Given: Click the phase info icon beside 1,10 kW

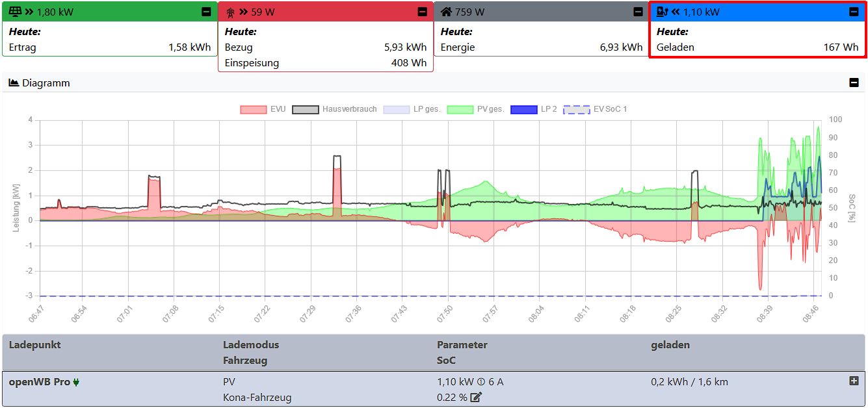Looking at the screenshot, I should click(x=481, y=382).
